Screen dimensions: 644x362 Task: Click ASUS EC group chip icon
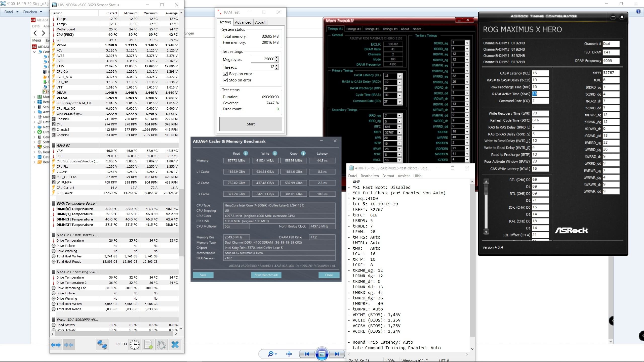click(x=53, y=145)
